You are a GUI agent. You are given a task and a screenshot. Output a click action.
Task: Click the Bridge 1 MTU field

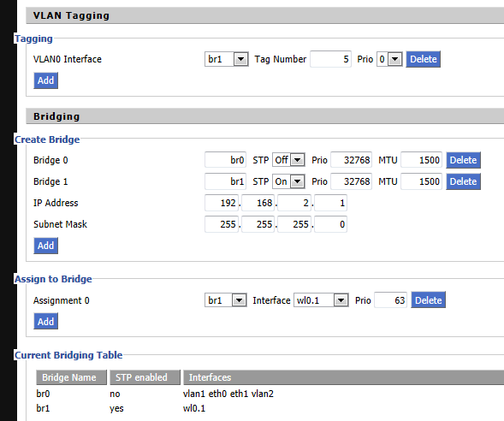421,181
